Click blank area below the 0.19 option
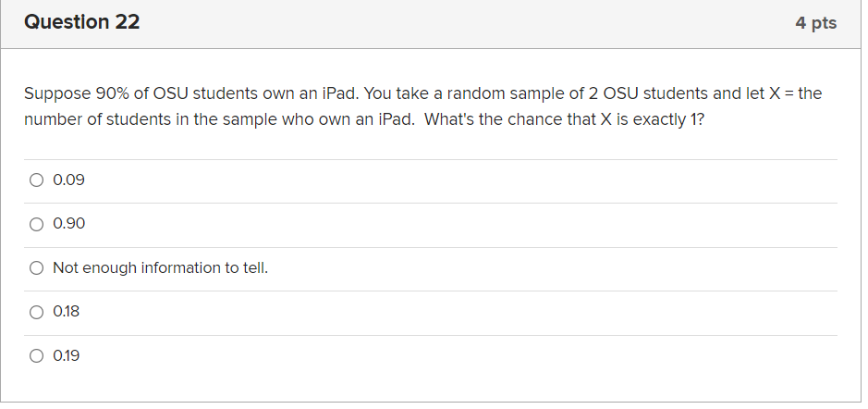Screen dimensions: 868x409 tap(431, 389)
